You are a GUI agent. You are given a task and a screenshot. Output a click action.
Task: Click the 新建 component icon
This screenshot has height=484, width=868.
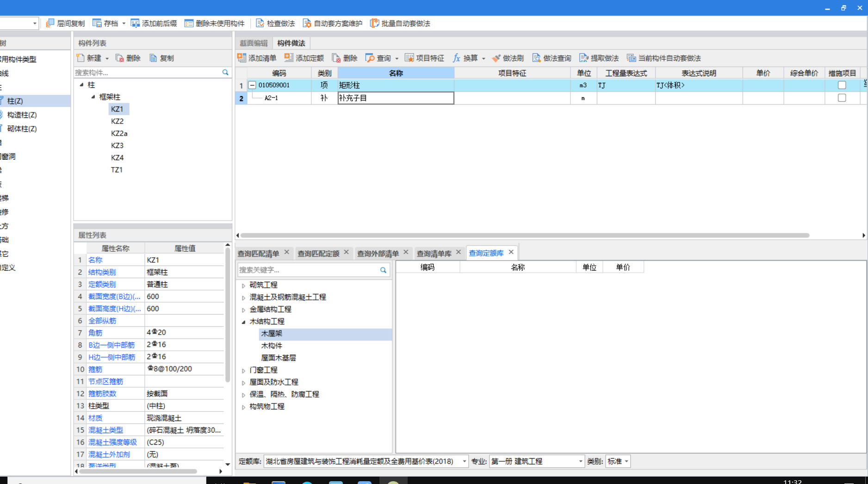81,58
